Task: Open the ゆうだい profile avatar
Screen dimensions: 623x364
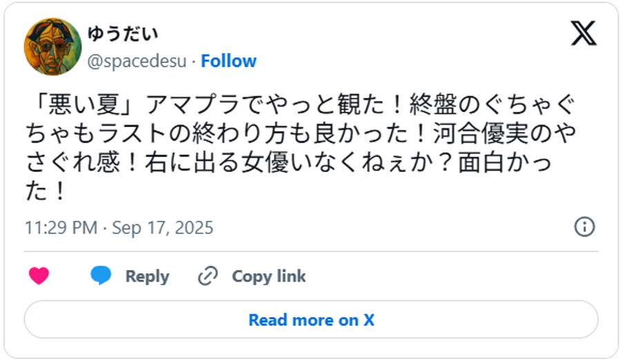Action: click(52, 47)
